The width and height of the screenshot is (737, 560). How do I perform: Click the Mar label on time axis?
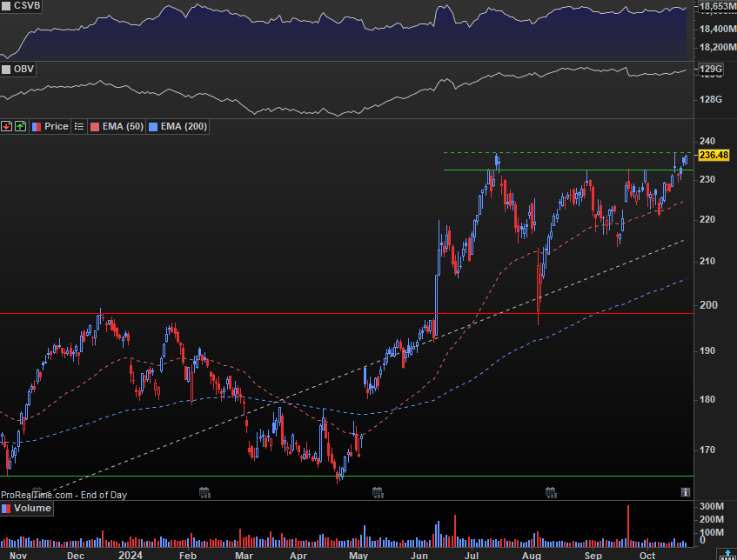click(244, 556)
